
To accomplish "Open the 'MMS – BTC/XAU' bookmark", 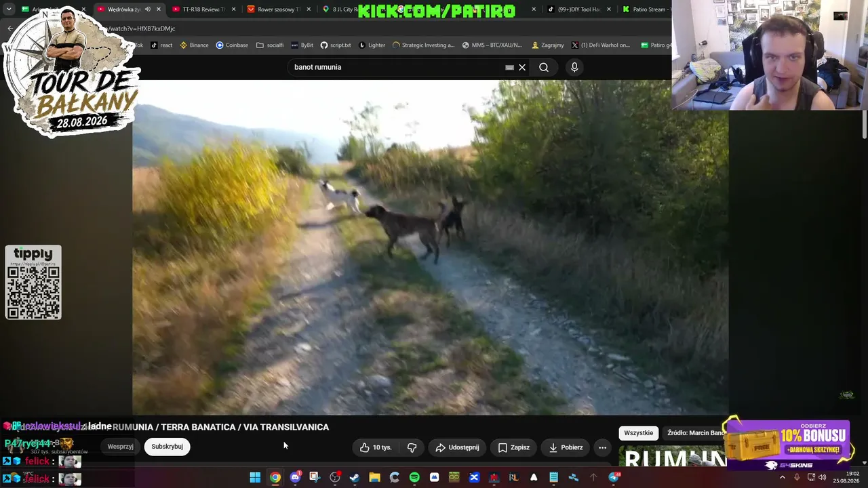I will point(492,45).
